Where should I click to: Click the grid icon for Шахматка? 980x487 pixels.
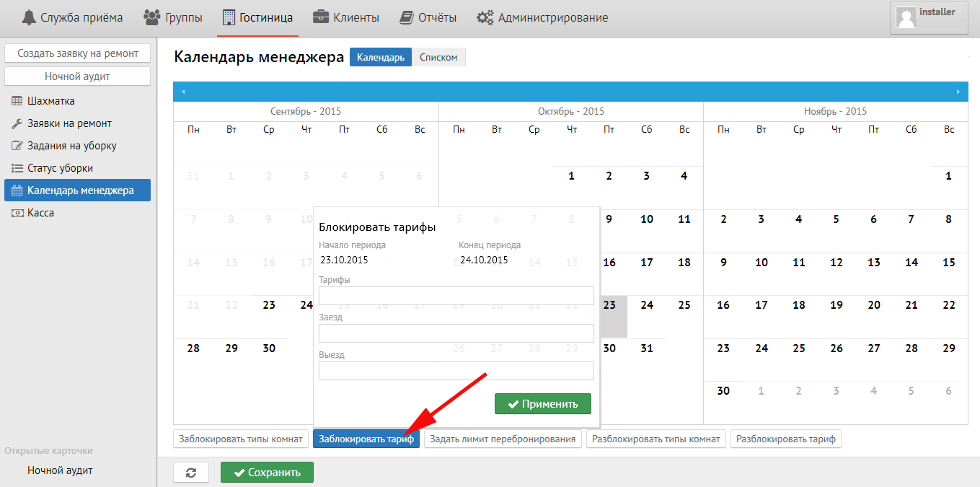17,101
